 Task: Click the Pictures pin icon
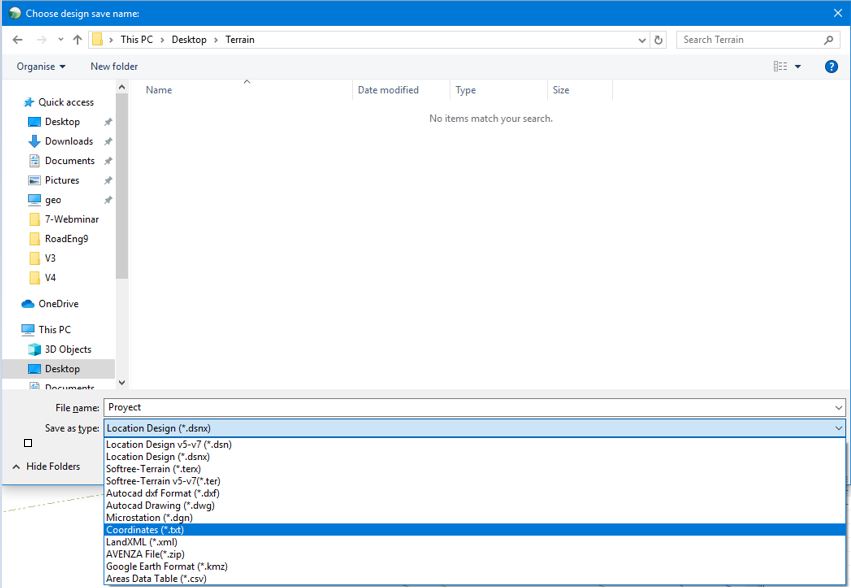(108, 180)
